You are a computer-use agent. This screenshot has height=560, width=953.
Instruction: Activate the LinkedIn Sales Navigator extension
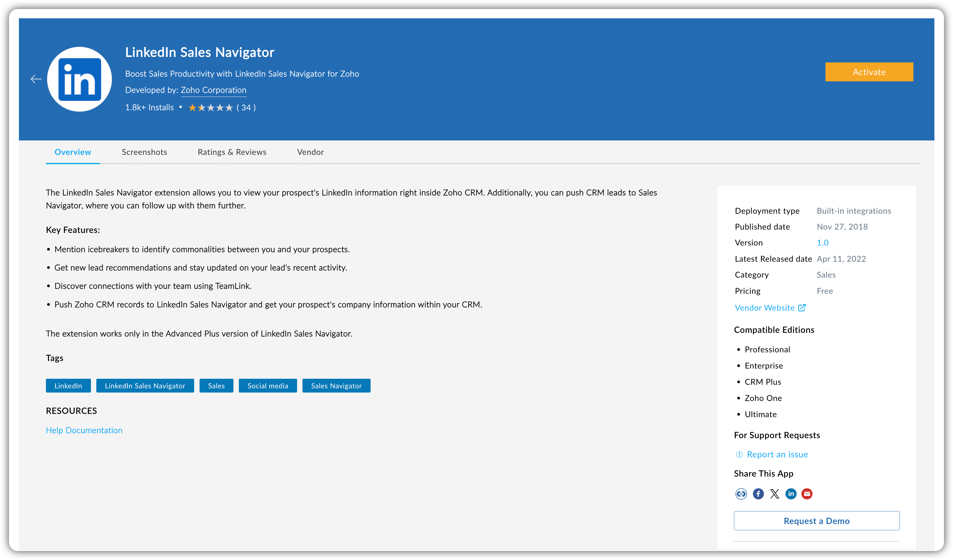pos(869,72)
